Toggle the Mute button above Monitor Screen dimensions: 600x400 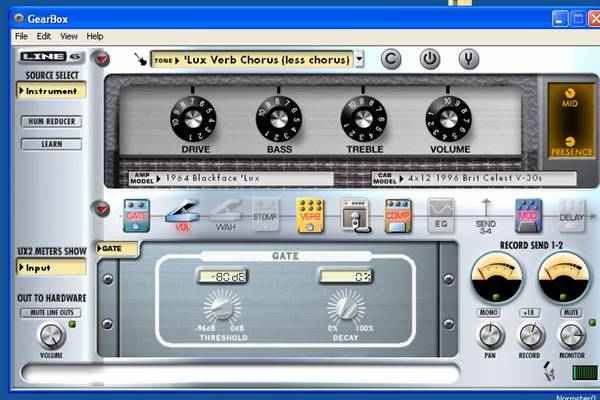(x=571, y=312)
